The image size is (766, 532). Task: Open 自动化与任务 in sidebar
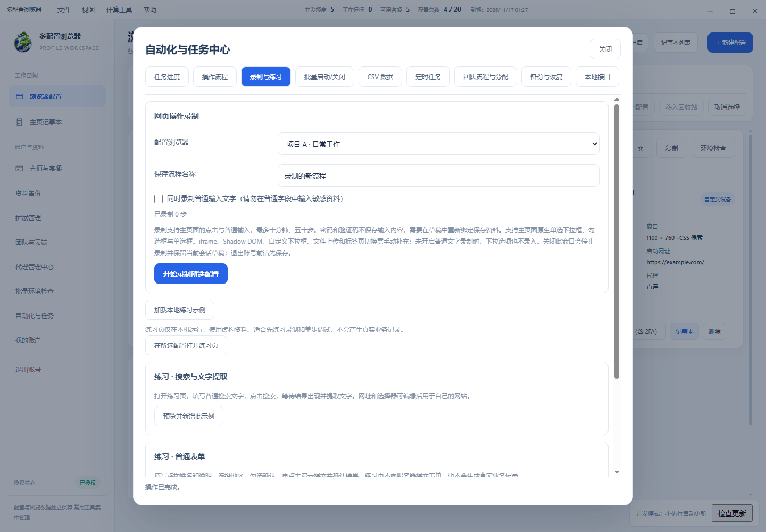(35, 316)
